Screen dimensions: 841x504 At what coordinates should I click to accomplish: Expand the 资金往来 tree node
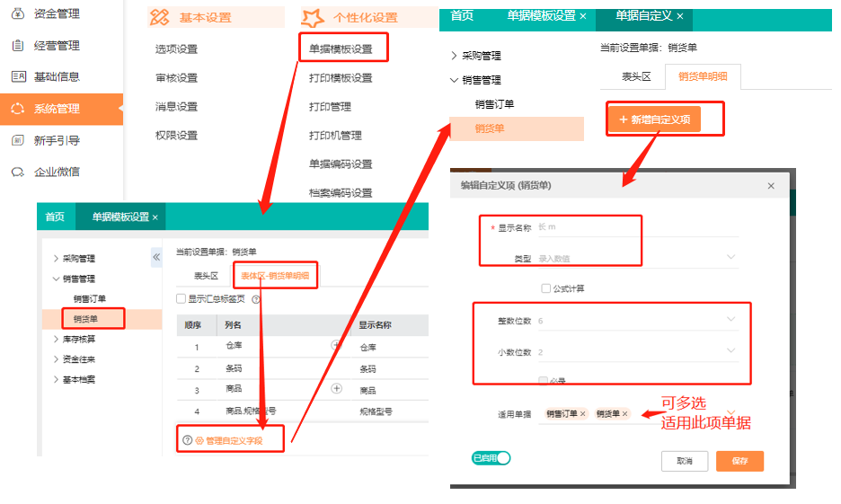pyautogui.click(x=56, y=359)
